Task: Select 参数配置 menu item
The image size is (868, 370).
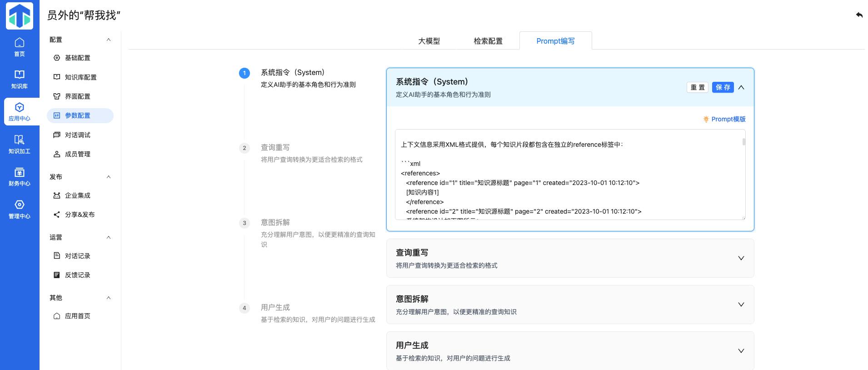Action: 80,115
